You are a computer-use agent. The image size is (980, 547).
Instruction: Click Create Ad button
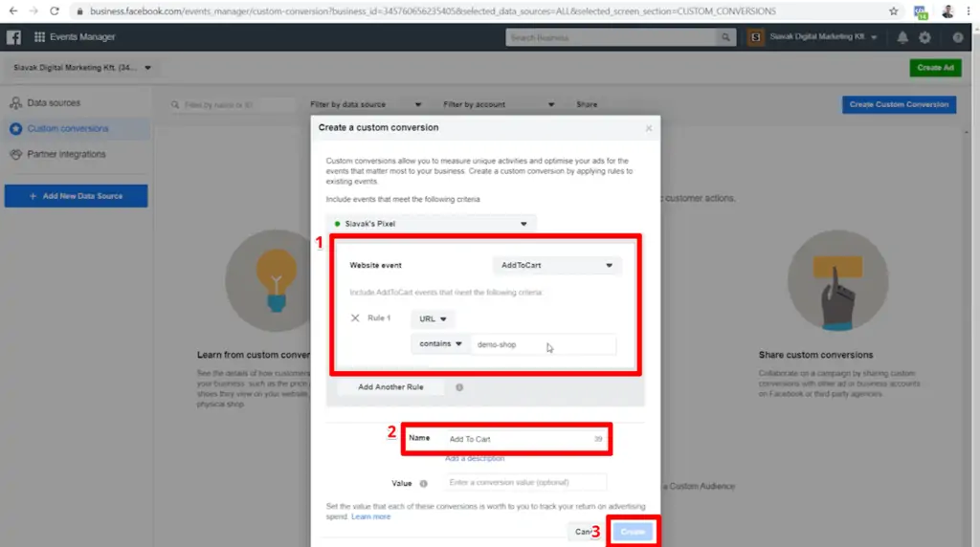(x=935, y=68)
